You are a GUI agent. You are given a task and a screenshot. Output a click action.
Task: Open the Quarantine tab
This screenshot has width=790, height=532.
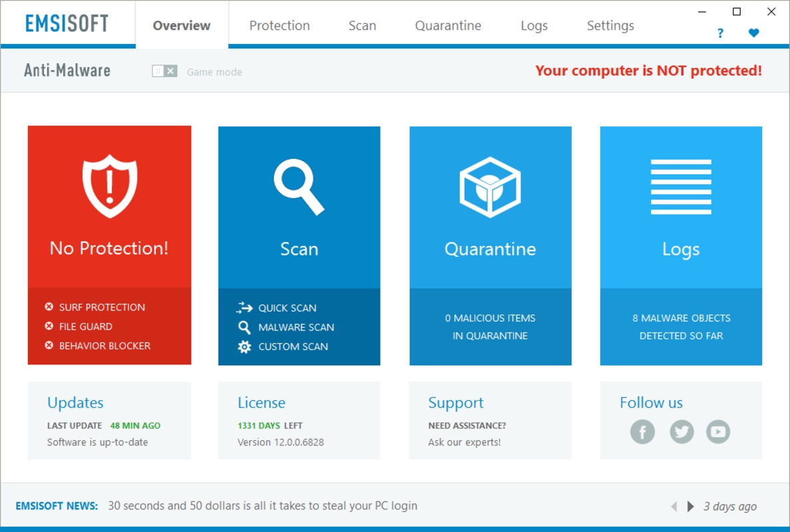(x=448, y=26)
